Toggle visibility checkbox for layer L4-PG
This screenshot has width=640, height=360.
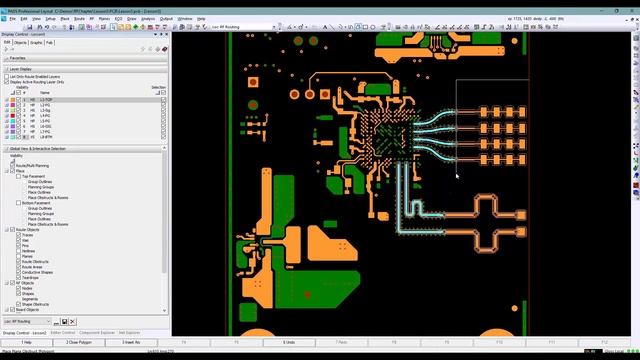(x=18, y=116)
